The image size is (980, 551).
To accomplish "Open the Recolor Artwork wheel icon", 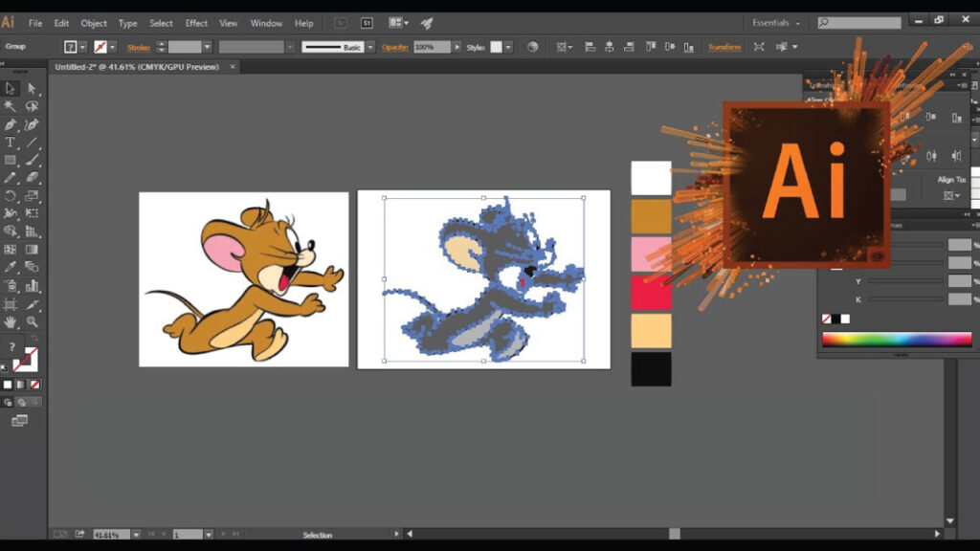I will coord(533,47).
